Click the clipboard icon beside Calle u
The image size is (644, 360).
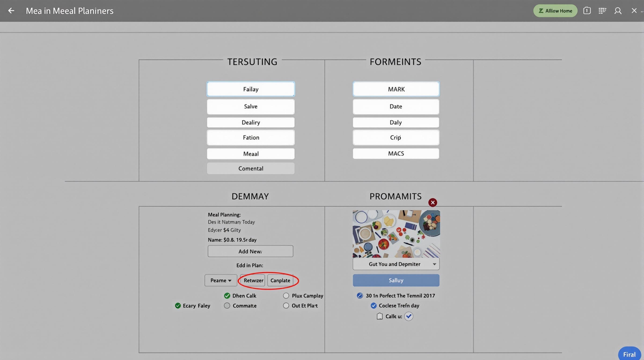click(380, 316)
